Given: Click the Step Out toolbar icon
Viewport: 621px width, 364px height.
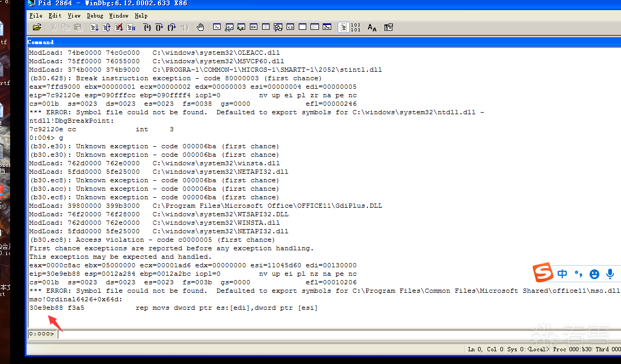Looking at the screenshot, I should (172, 27).
